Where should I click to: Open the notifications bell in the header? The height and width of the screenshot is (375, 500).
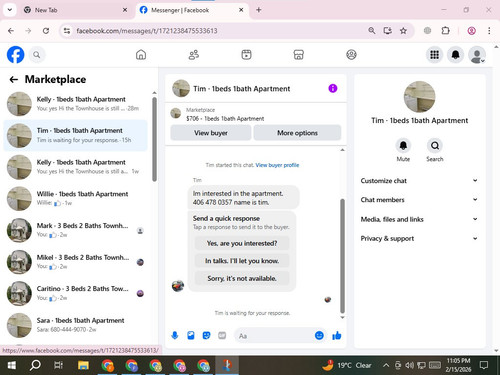coord(456,55)
